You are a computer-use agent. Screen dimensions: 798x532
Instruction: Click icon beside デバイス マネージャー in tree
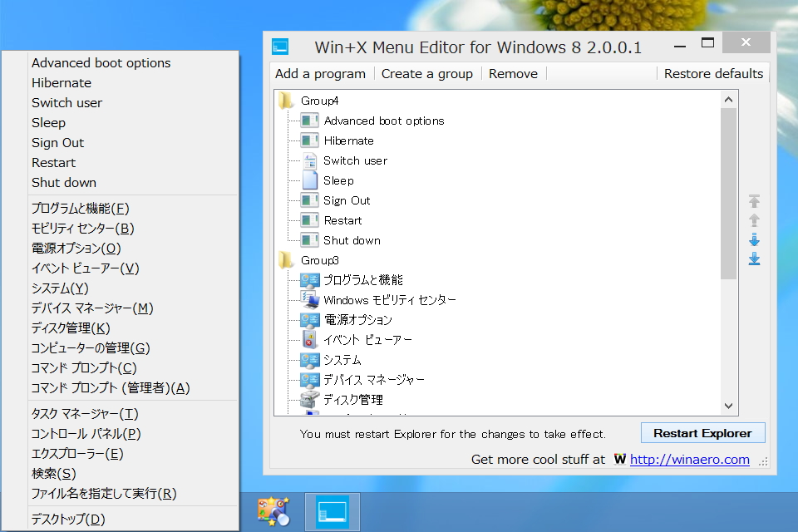pyautogui.click(x=309, y=380)
